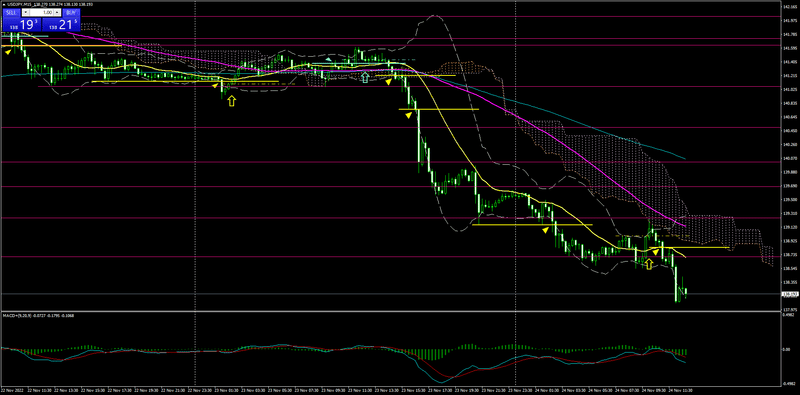Click the 139.310 price axis label
This screenshot has height=395, width=800.
(790, 213)
